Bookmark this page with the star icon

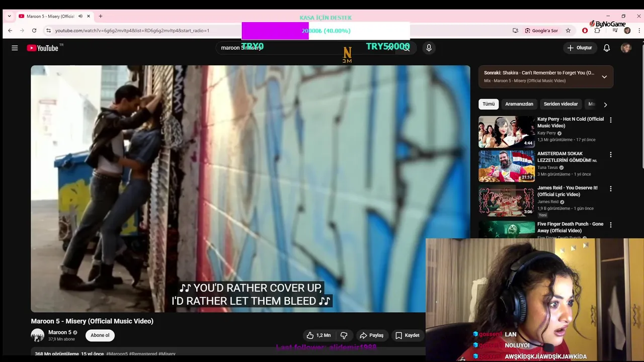point(568,31)
